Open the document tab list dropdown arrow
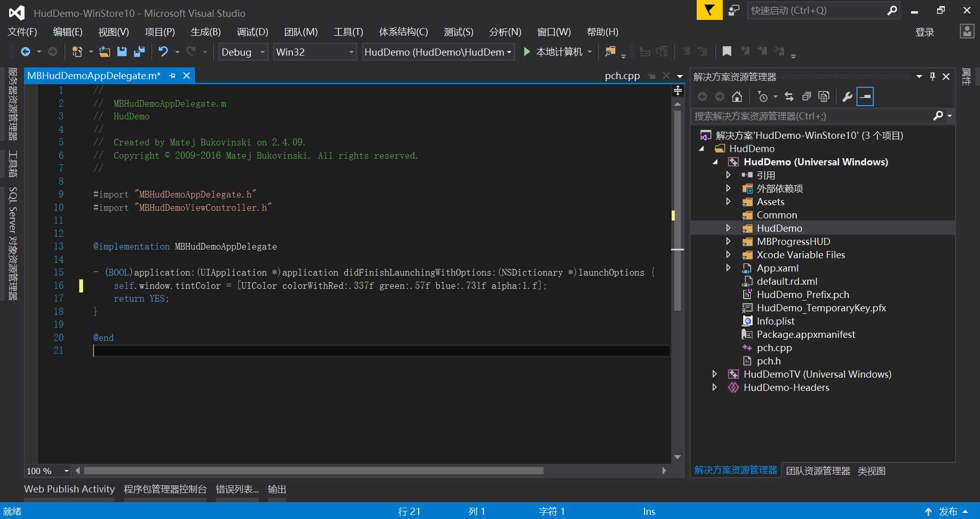This screenshot has width=980, height=519. click(680, 76)
